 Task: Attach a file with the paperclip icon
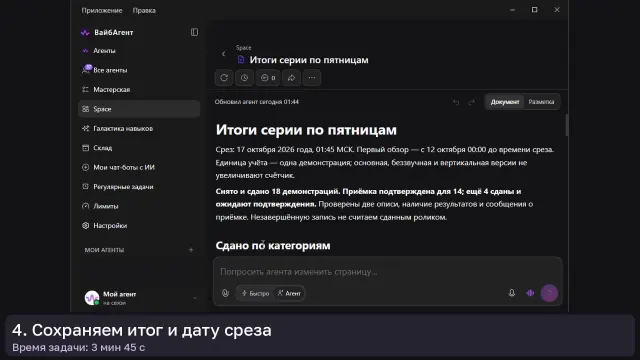(225, 293)
